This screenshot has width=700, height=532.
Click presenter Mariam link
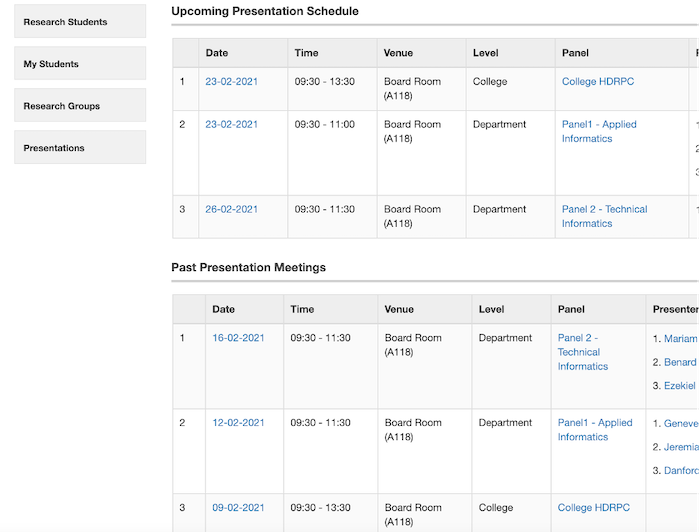click(x=680, y=339)
